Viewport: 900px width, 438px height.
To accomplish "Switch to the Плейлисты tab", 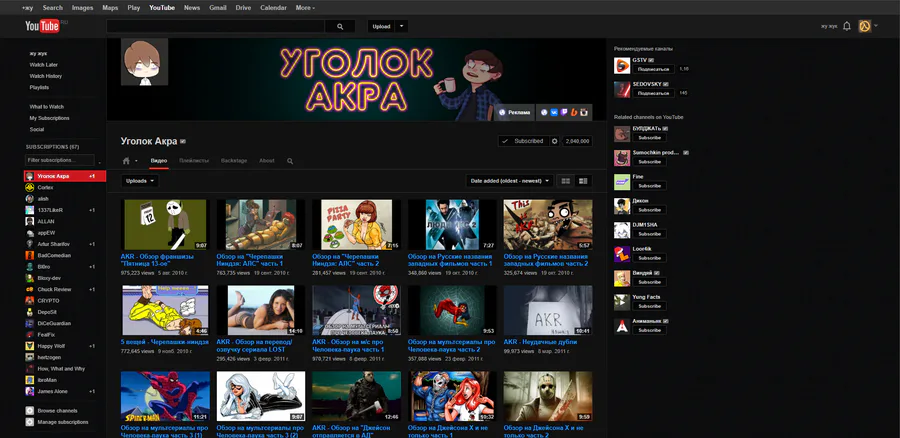I will pyautogui.click(x=194, y=161).
